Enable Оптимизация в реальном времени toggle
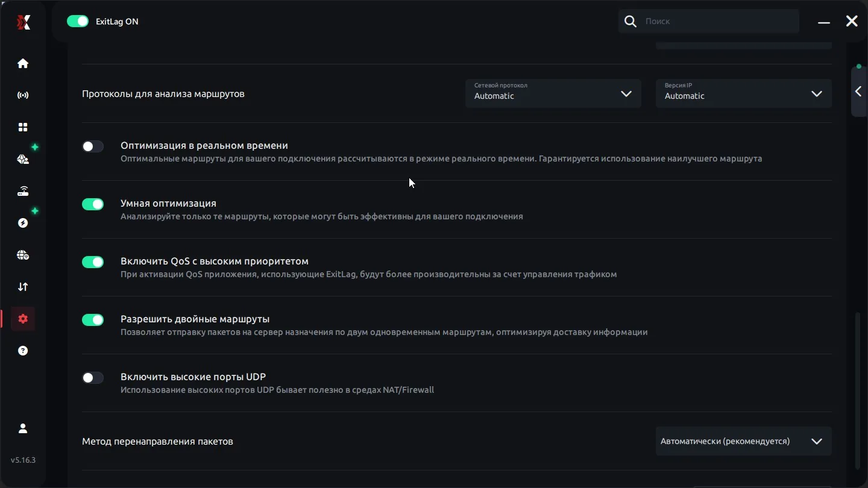This screenshot has width=868, height=488. pyautogui.click(x=93, y=146)
